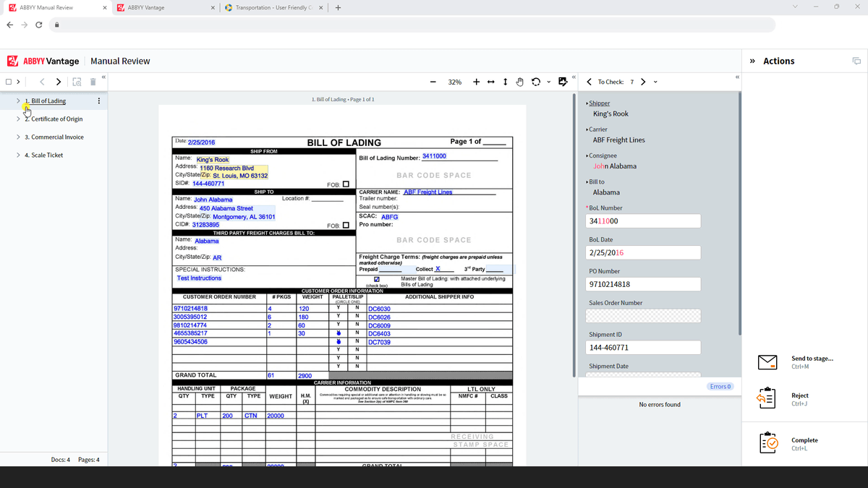This screenshot has width=868, height=488.
Task: Go to previous document arrow
Action: (42, 82)
